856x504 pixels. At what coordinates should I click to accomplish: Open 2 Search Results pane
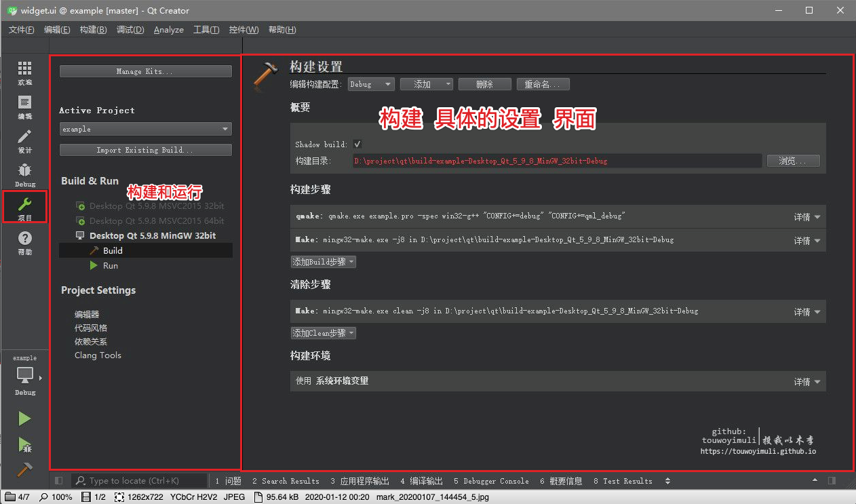(285, 481)
